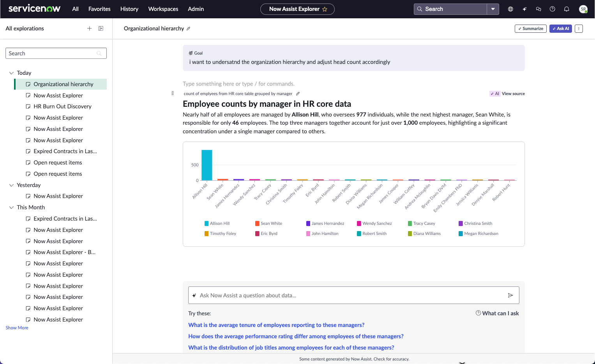Click the What can I ask help icon
This screenshot has width=595, height=364.
point(478,313)
